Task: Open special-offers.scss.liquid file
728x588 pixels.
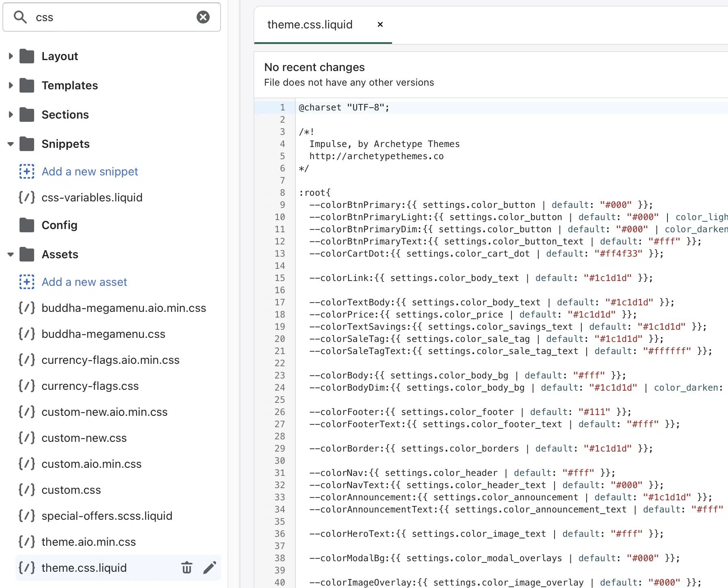Action: [x=107, y=516]
